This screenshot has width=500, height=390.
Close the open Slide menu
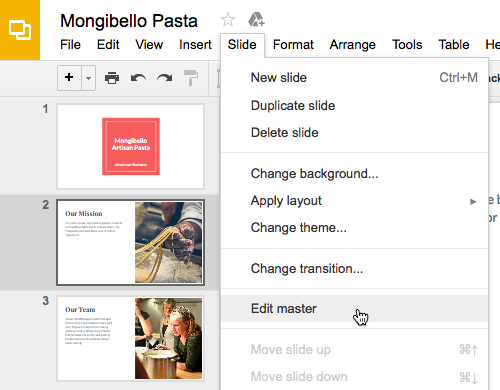tap(242, 45)
